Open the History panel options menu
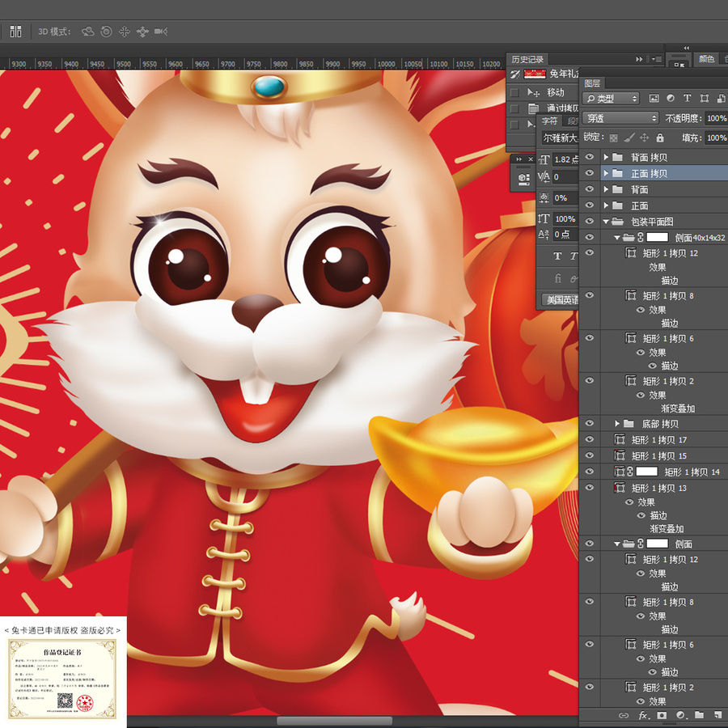 657,59
